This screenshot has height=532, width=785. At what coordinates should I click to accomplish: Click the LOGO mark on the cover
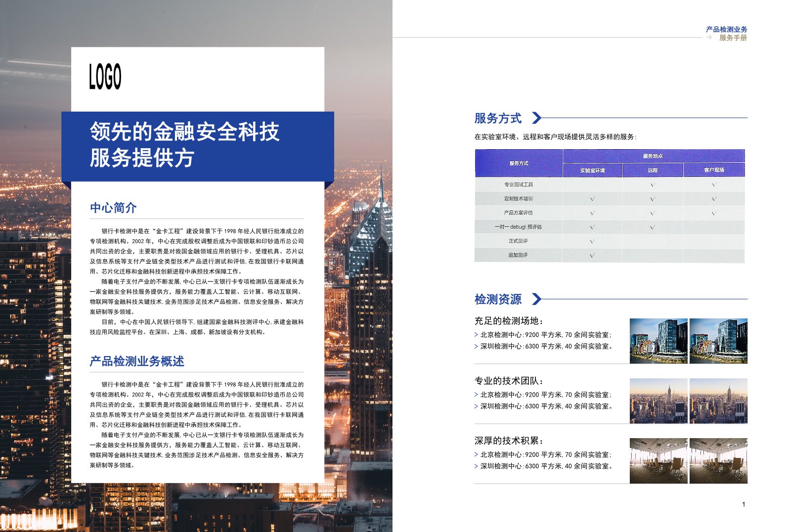tap(105, 77)
